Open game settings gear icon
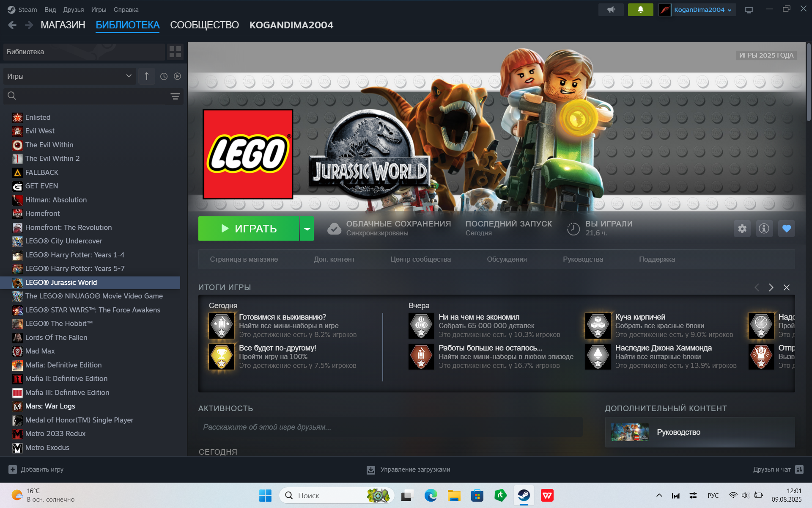This screenshot has width=812, height=508. tap(742, 229)
